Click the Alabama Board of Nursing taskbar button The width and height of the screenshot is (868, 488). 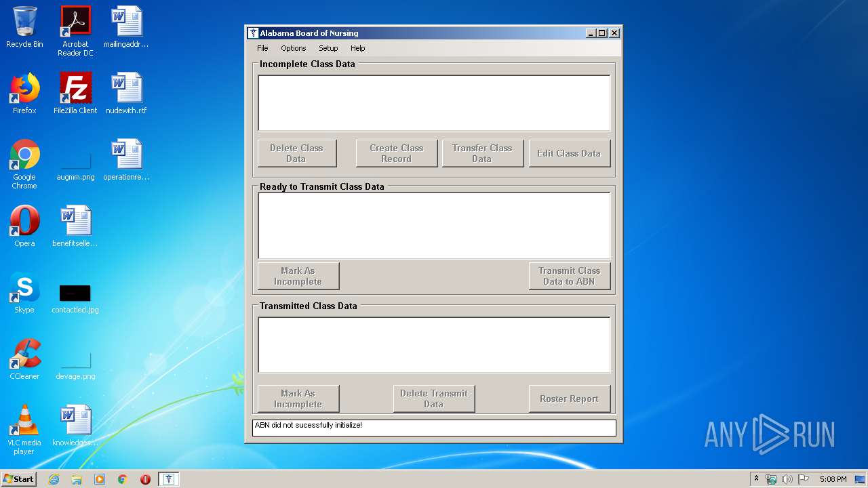coord(169,479)
